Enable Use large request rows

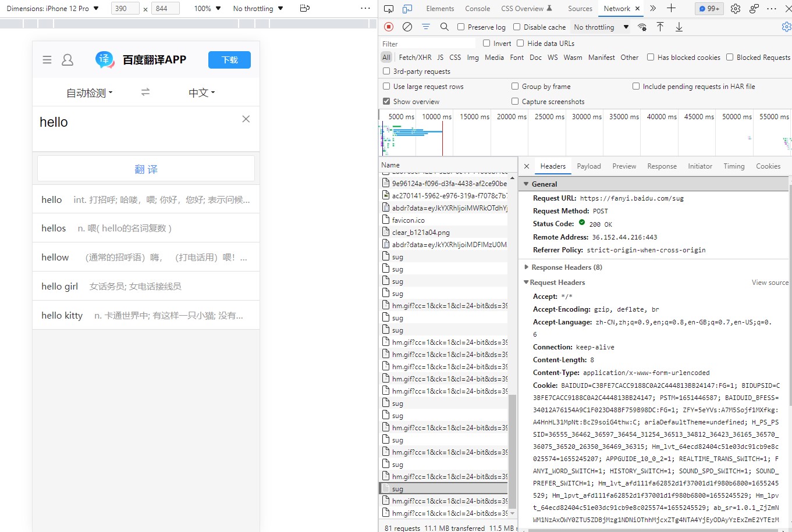tap(386, 86)
